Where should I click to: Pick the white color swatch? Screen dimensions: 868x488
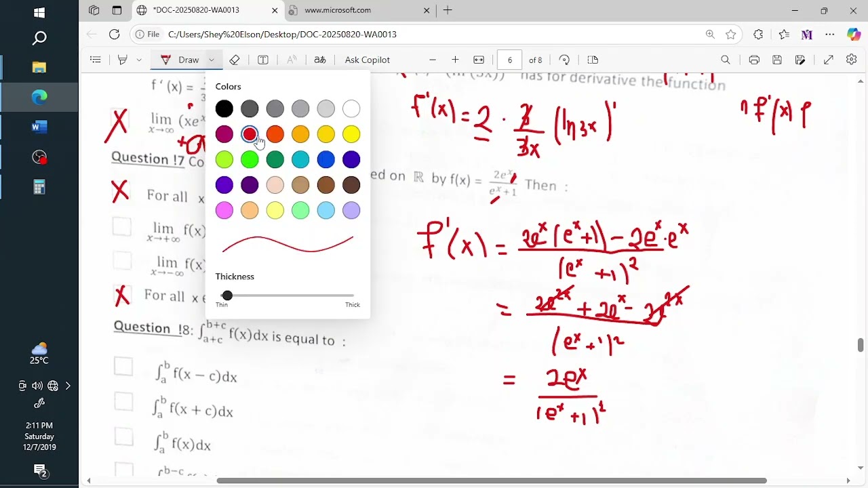pyautogui.click(x=351, y=108)
